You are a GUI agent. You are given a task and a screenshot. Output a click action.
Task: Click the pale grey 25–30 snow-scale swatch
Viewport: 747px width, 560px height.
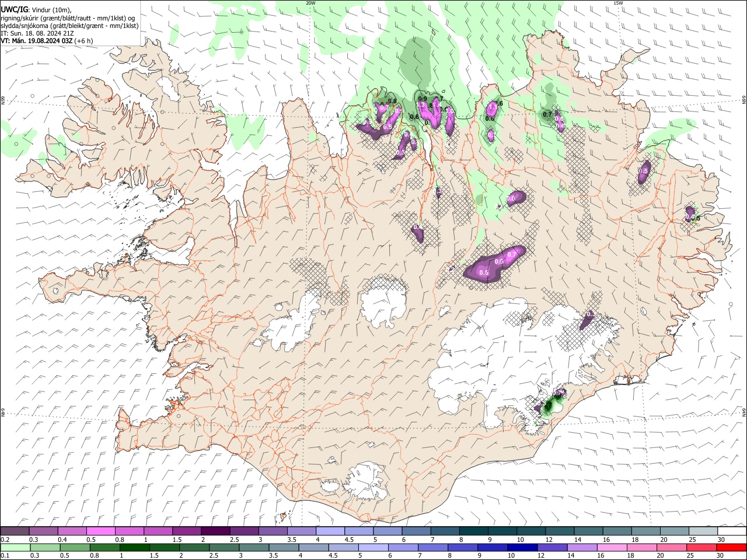tap(704, 531)
